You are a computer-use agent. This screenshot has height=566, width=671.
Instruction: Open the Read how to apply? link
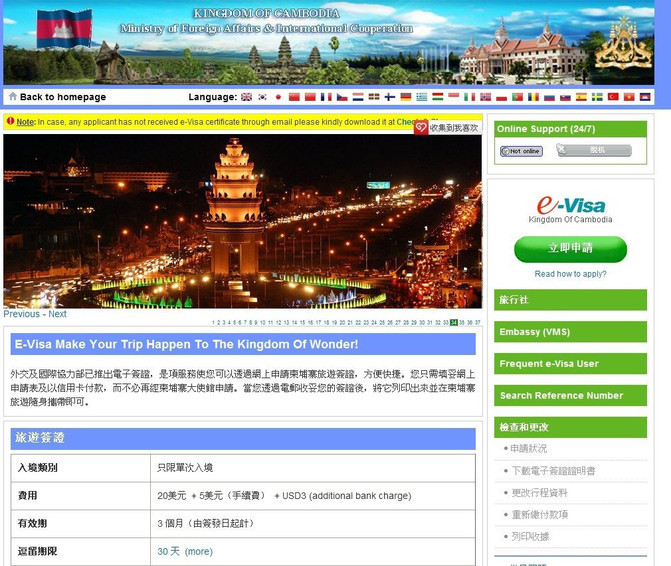tap(570, 274)
